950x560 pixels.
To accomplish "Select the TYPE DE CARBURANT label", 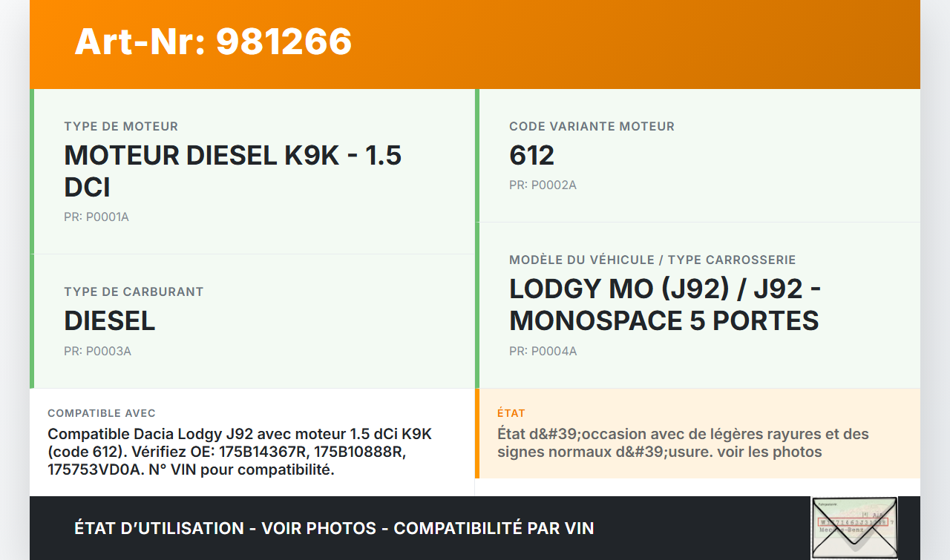I will 134,292.
